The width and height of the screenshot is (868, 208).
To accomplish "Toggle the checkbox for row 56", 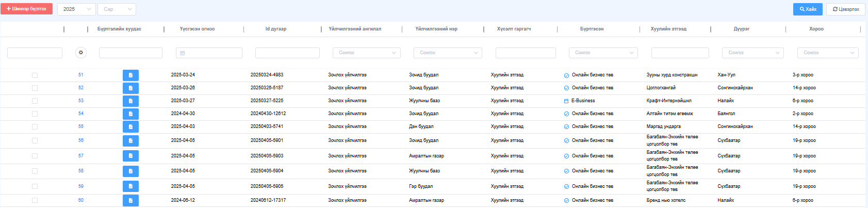I will (35, 141).
